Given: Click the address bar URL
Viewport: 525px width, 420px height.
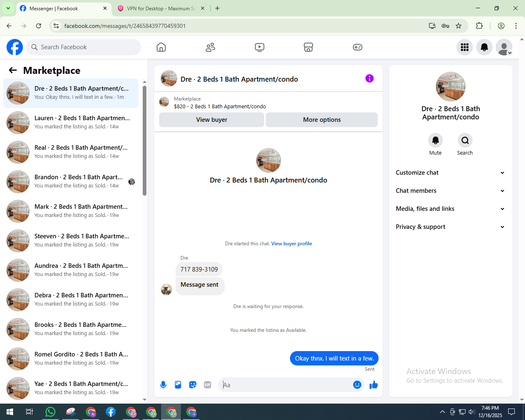Looking at the screenshot, I should 125,26.
